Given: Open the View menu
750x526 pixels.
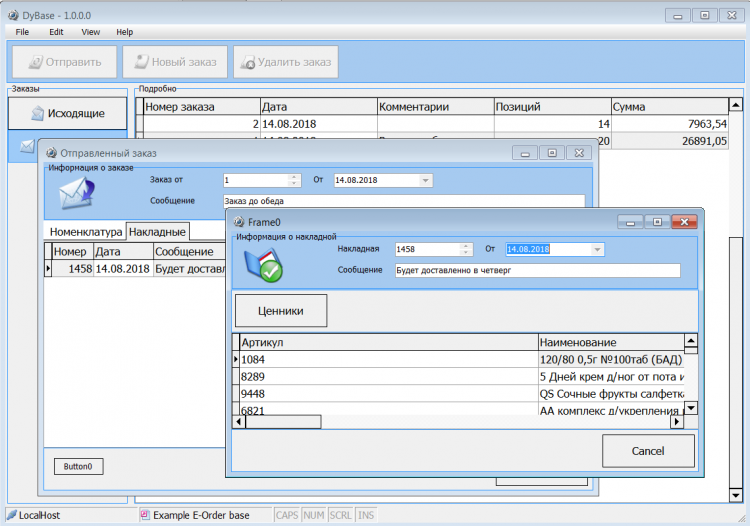Looking at the screenshot, I should coord(90,32).
